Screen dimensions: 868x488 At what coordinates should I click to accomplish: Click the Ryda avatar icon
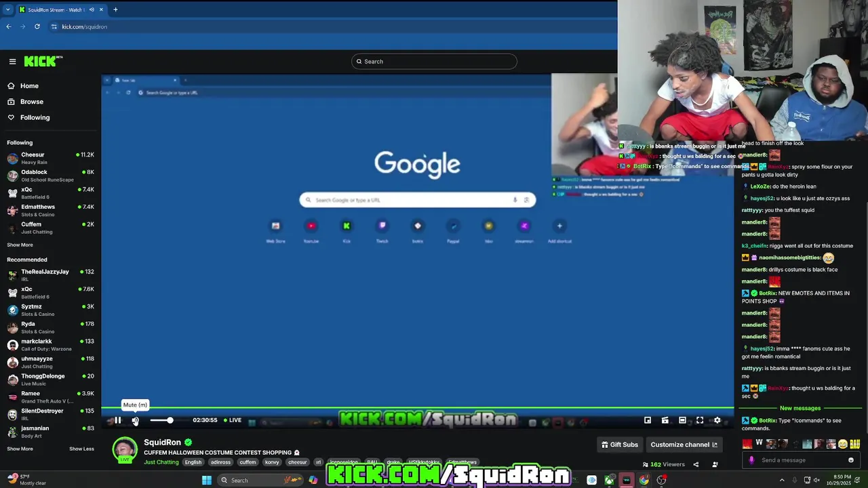[12, 327]
